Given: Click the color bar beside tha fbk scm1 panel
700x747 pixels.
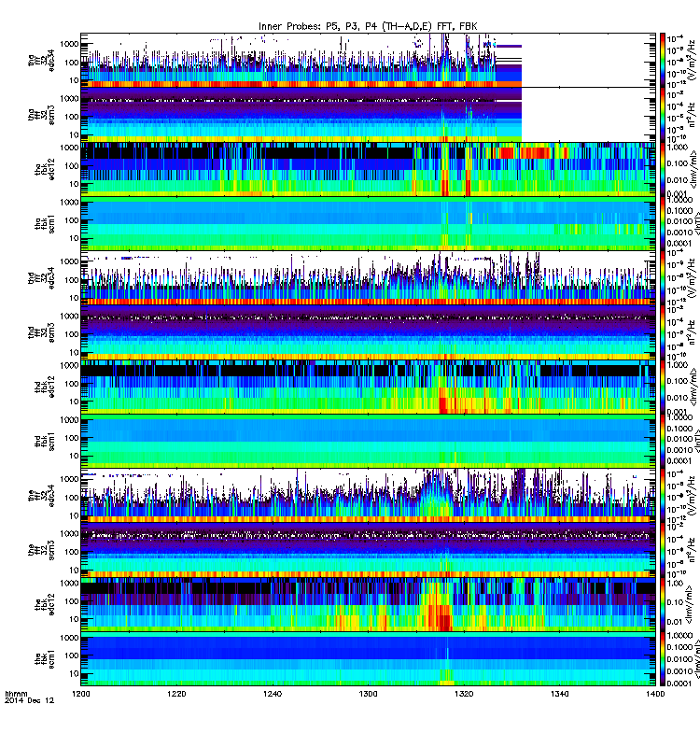Looking at the screenshot, I should coord(663,224).
